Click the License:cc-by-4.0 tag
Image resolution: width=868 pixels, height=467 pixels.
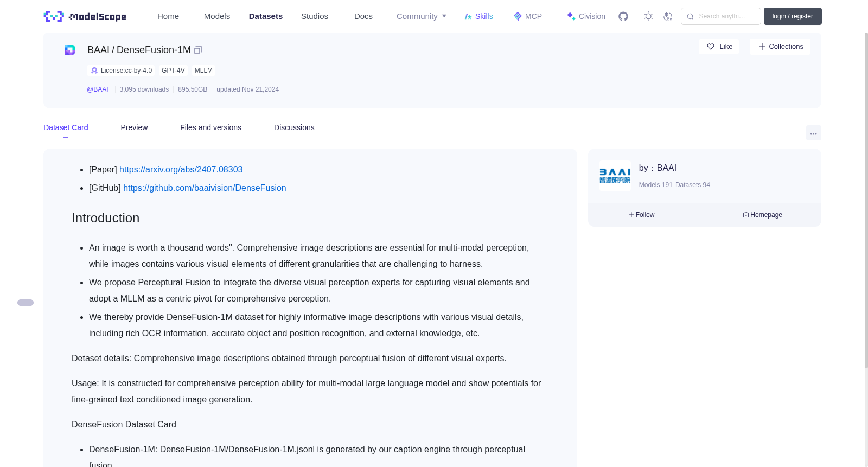pos(121,71)
